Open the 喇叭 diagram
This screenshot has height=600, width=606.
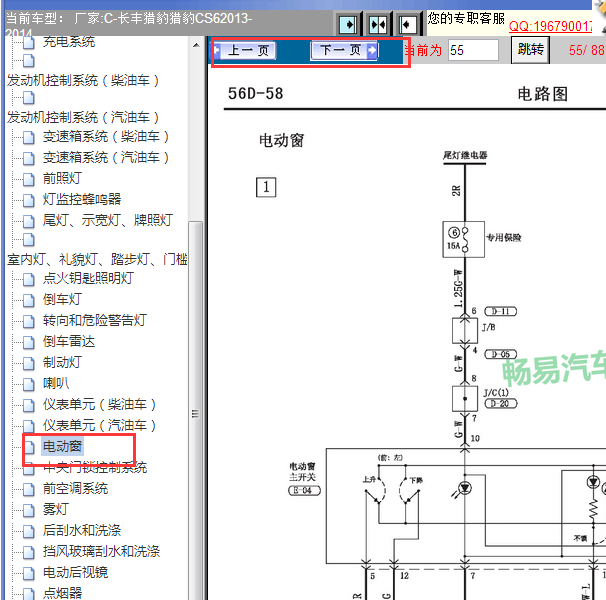pos(56,384)
